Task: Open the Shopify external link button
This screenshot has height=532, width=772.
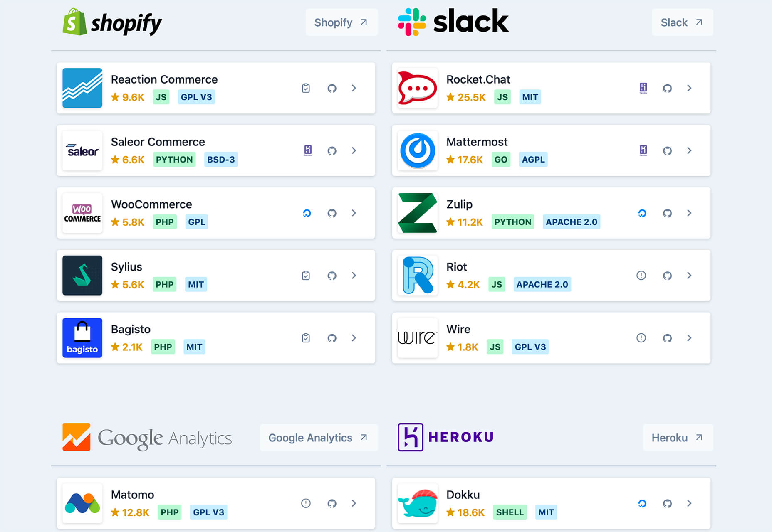Action: (341, 22)
